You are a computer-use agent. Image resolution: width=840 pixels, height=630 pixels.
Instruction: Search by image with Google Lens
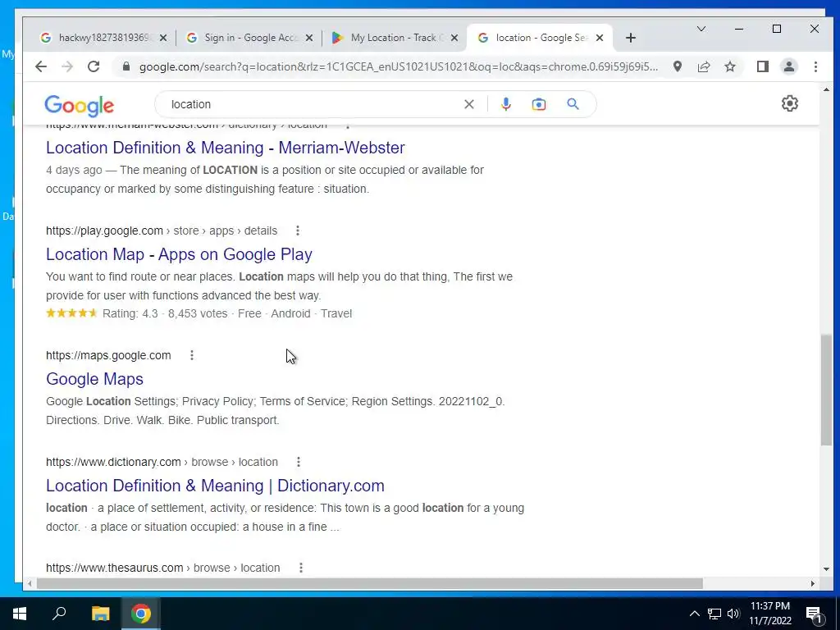tap(539, 104)
